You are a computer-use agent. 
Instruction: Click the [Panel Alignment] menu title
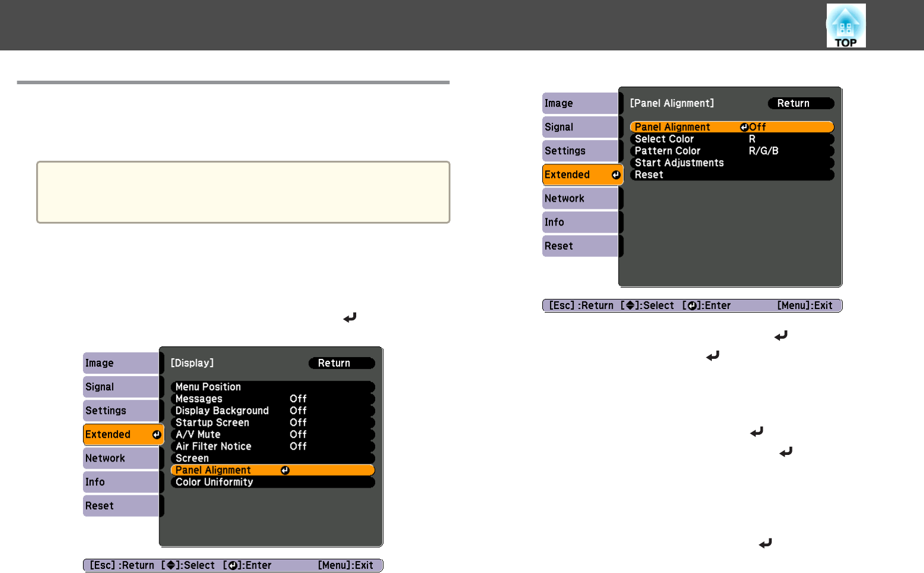(x=672, y=103)
